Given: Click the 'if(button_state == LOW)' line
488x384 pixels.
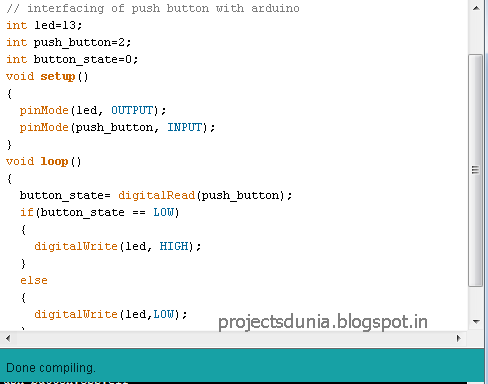Looking at the screenshot, I should pyautogui.click(x=100, y=212).
